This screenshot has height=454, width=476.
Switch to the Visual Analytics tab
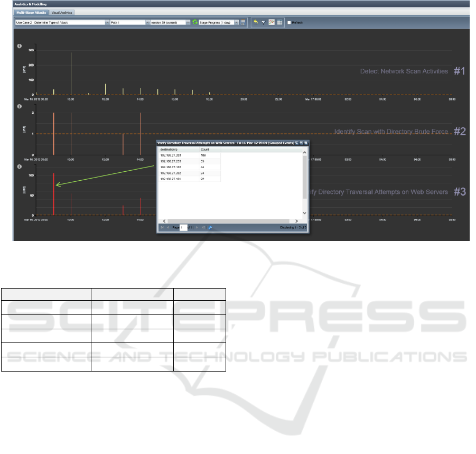point(62,12)
